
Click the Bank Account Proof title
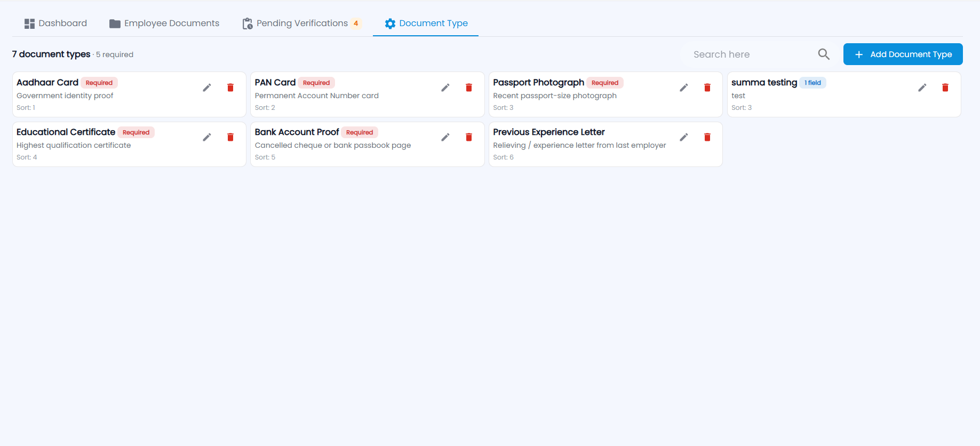coord(297,132)
